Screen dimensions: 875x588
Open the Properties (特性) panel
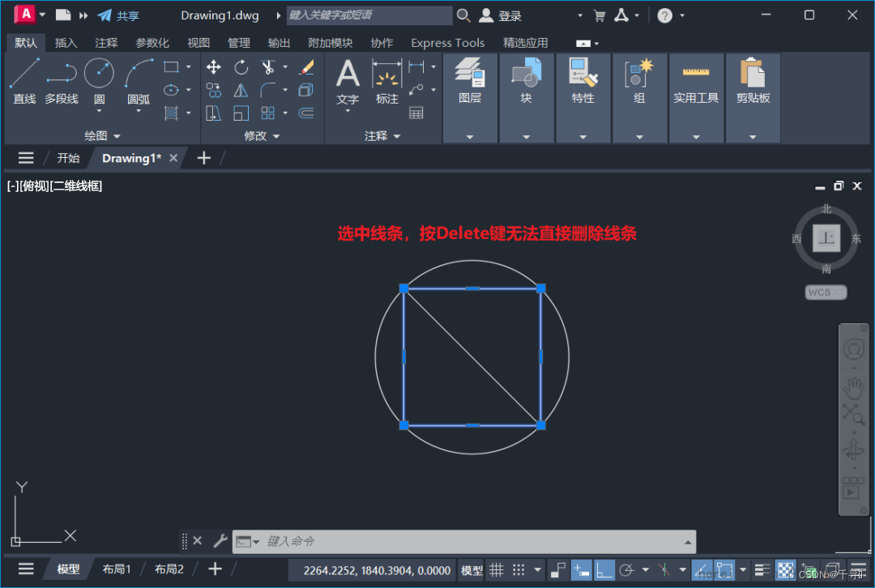583,98
